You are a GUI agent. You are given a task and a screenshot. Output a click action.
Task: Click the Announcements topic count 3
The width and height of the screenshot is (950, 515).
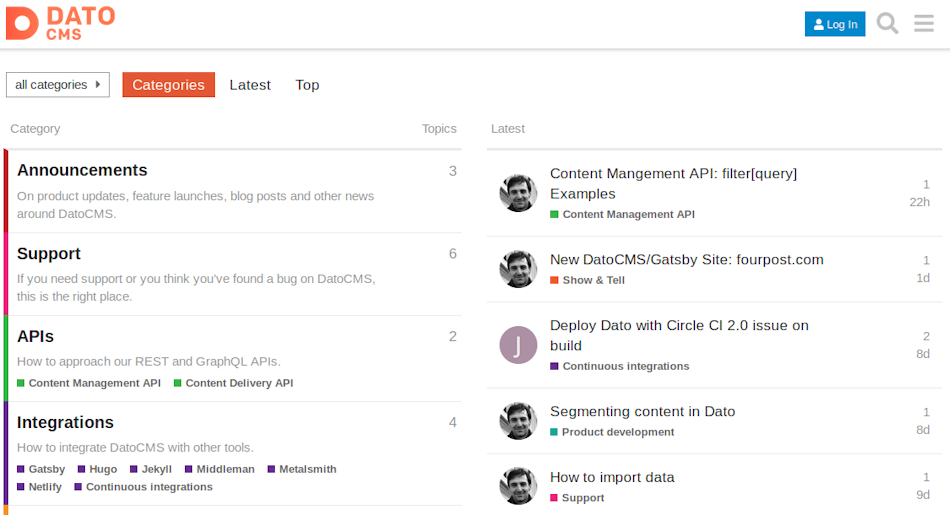[x=453, y=171]
